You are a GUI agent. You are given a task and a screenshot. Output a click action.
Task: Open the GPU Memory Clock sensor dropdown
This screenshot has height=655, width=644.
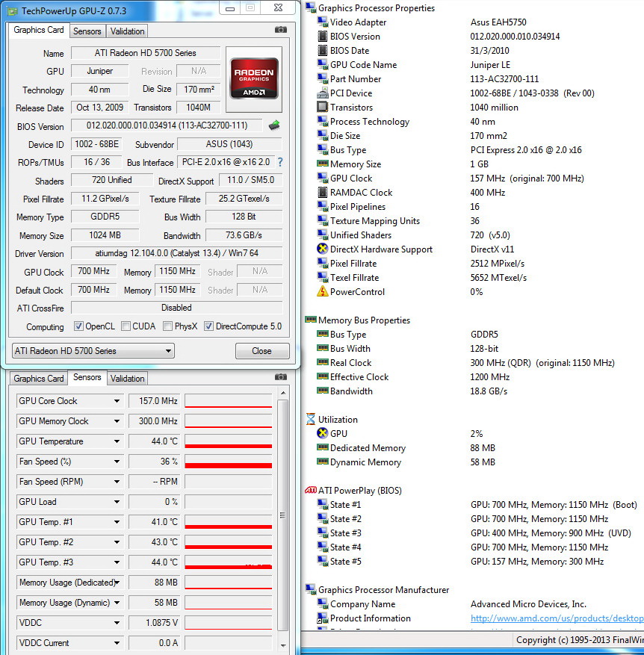[x=117, y=421]
